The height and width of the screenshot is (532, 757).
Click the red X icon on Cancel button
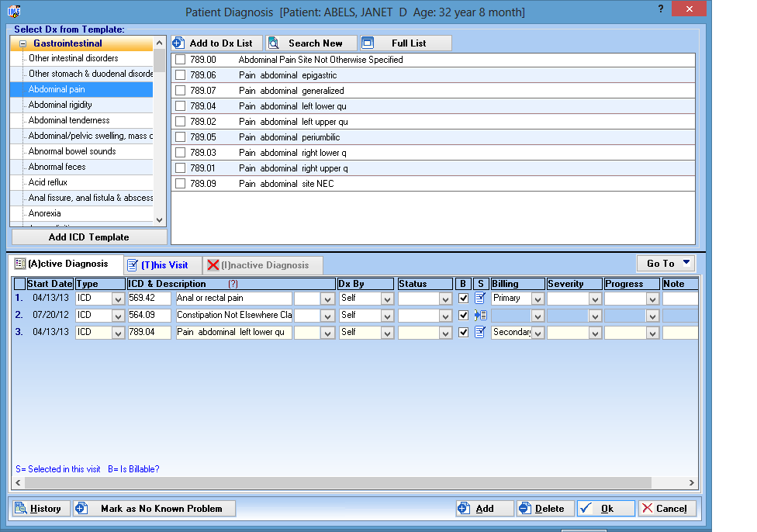[648, 508]
